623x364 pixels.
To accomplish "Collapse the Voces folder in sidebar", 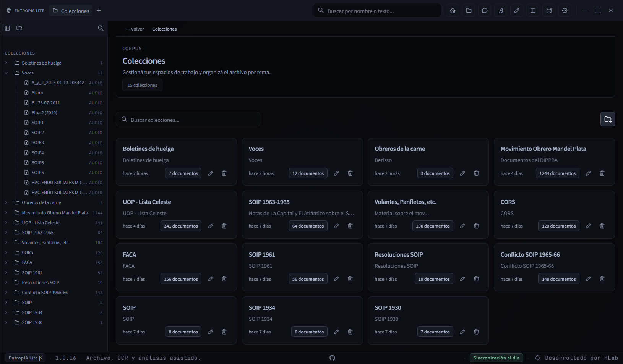I will [6, 73].
